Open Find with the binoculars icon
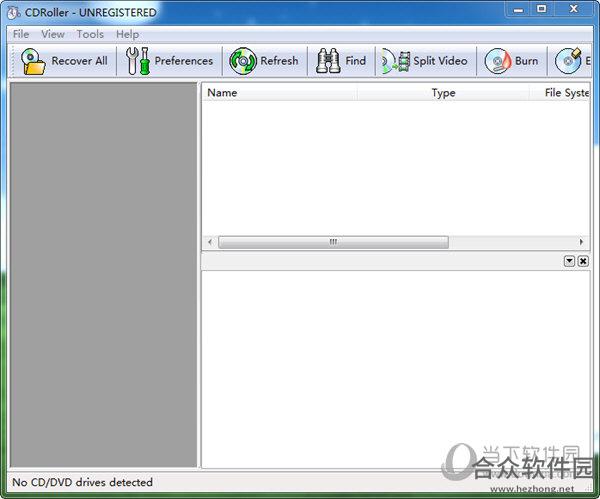Image resolution: width=600 pixels, height=499 pixels. click(328, 61)
